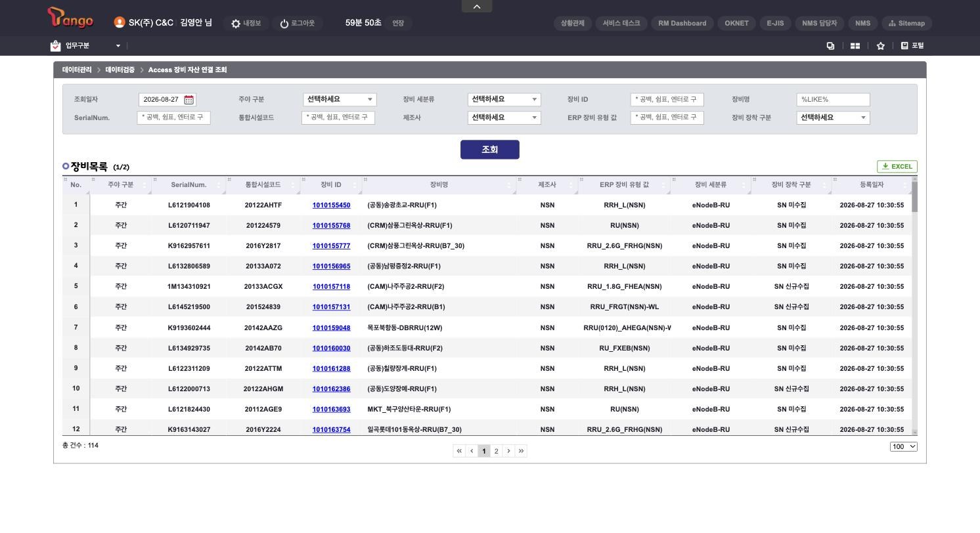980x533 pixels.
Task: Go to page 2 of results
Action: [497, 451]
